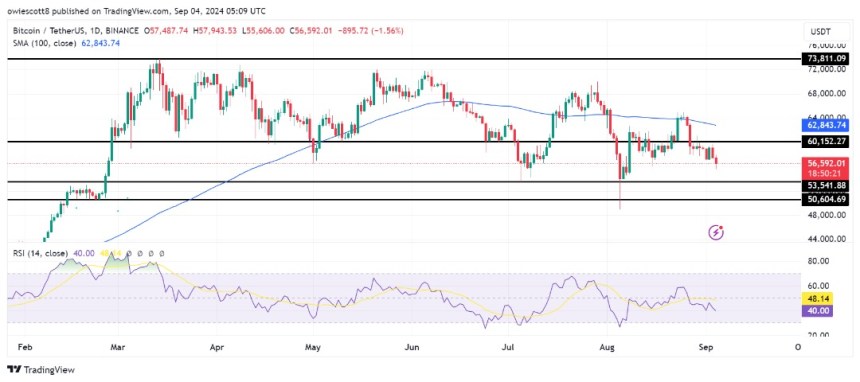Click the blue 62,843.74 SMA value label

[x=825, y=125]
